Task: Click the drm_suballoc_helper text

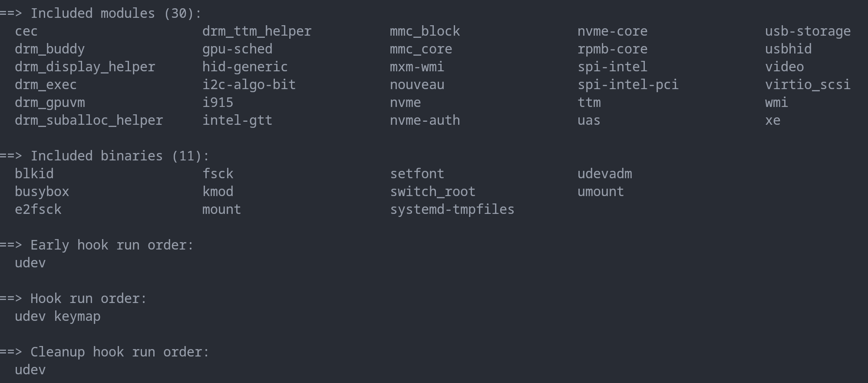Action: point(89,120)
